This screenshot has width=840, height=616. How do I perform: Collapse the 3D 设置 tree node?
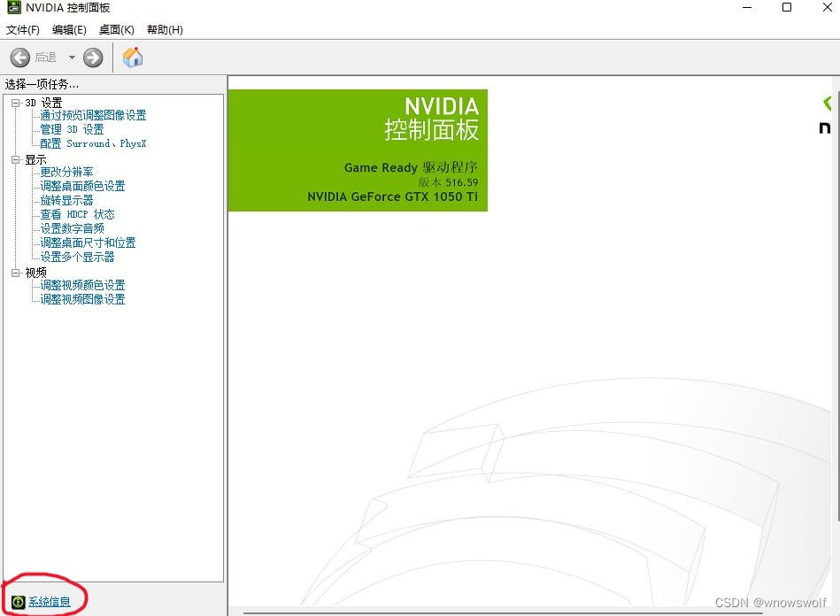click(x=16, y=103)
